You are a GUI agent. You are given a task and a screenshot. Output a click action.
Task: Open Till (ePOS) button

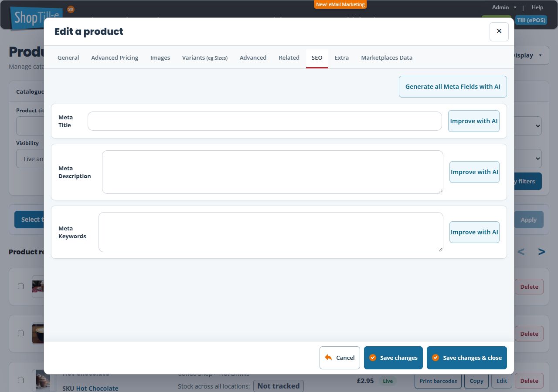point(531,20)
